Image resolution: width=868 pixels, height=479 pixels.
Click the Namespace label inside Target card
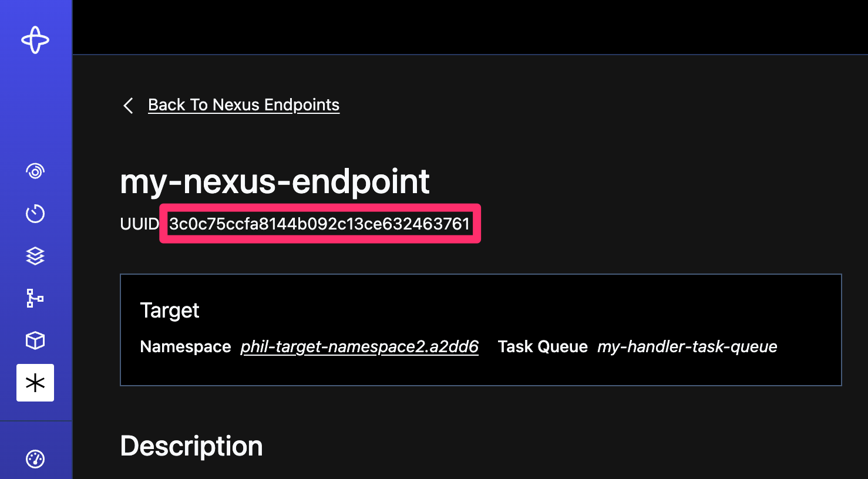click(185, 346)
